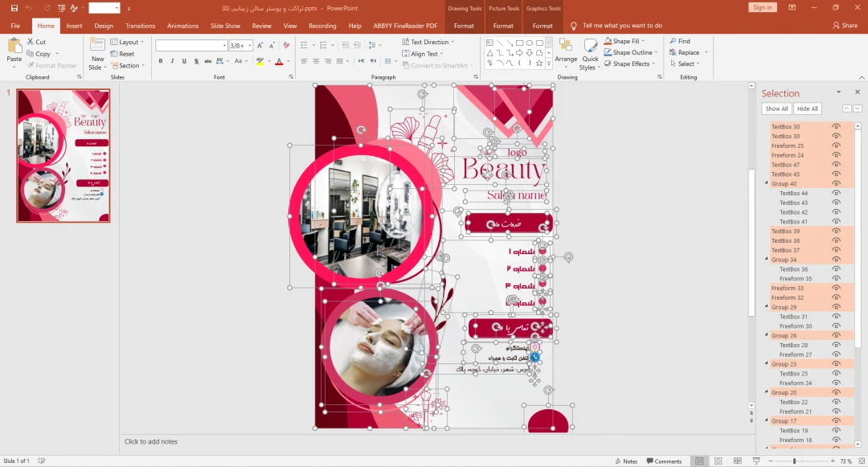868x467 pixels.
Task: Click the Show All button
Action: click(776, 109)
